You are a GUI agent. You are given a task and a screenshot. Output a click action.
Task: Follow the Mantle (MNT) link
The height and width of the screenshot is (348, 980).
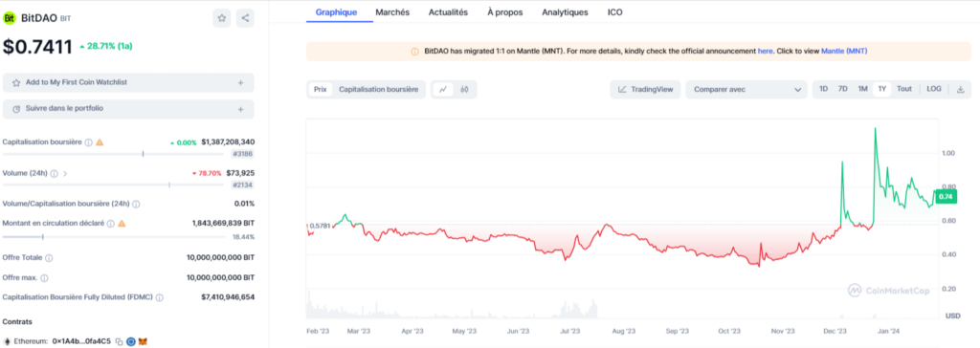tap(844, 51)
